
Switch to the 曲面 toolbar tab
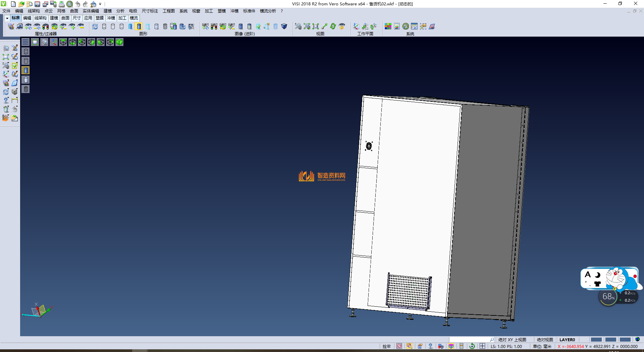point(65,18)
